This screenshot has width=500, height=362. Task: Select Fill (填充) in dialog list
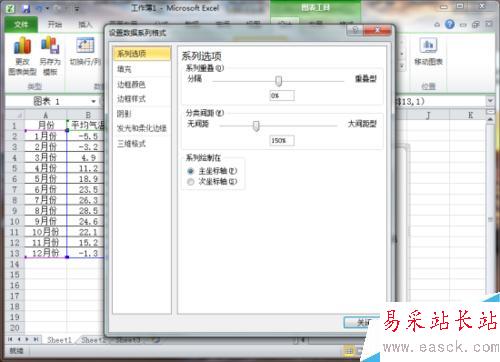pyautogui.click(x=142, y=69)
